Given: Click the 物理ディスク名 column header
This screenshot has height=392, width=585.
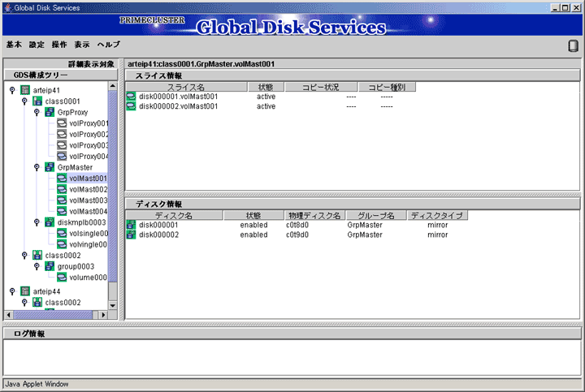Looking at the screenshot, I should 315,215.
